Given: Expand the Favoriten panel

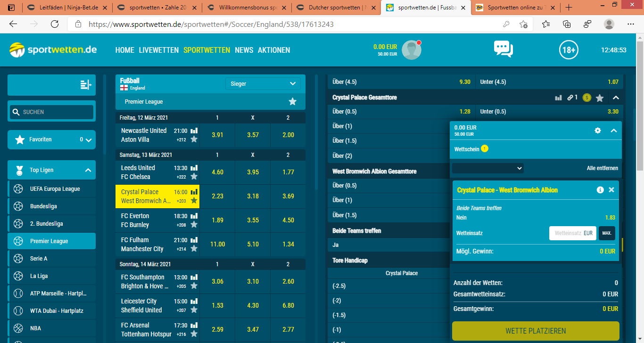Looking at the screenshot, I should [88, 140].
